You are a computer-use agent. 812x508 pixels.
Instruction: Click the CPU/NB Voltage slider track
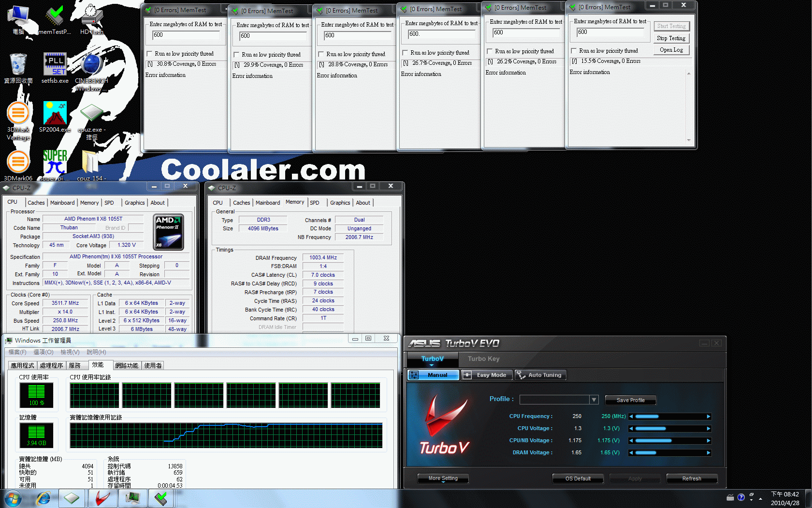[x=670, y=441]
